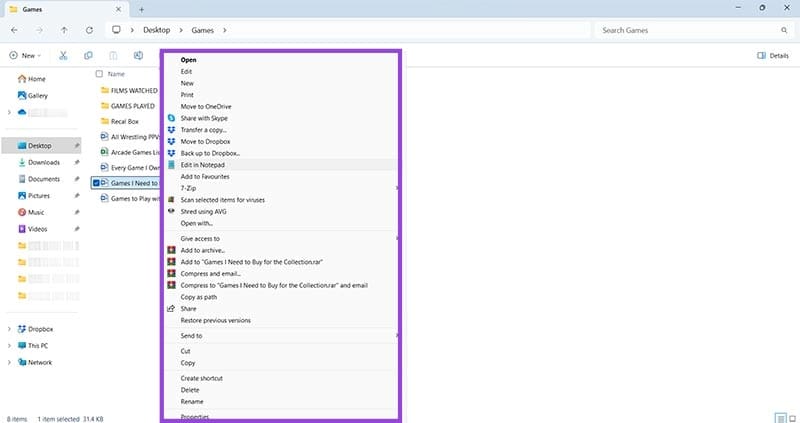This screenshot has width=800, height=423.
Task: Toggle the select-all checkbox beside Name
Action: [99, 74]
